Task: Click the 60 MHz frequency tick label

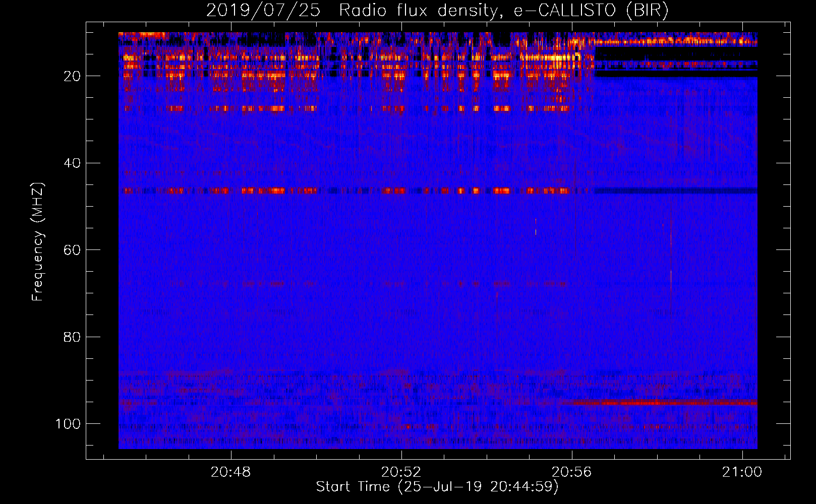Action: (x=72, y=250)
